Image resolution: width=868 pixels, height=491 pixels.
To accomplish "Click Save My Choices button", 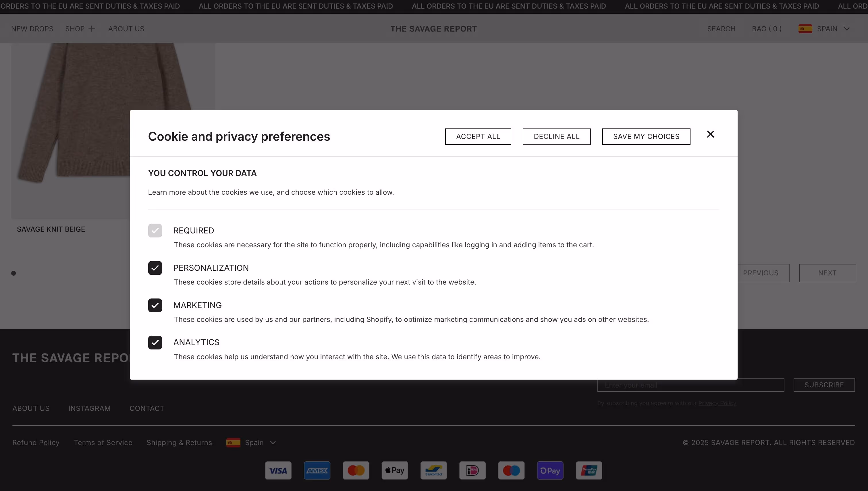I will pos(646,137).
